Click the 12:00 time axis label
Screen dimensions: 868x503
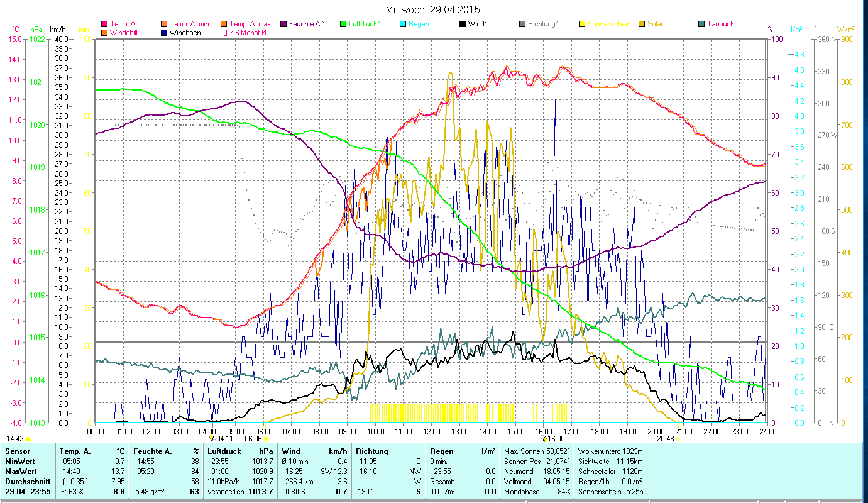click(432, 432)
